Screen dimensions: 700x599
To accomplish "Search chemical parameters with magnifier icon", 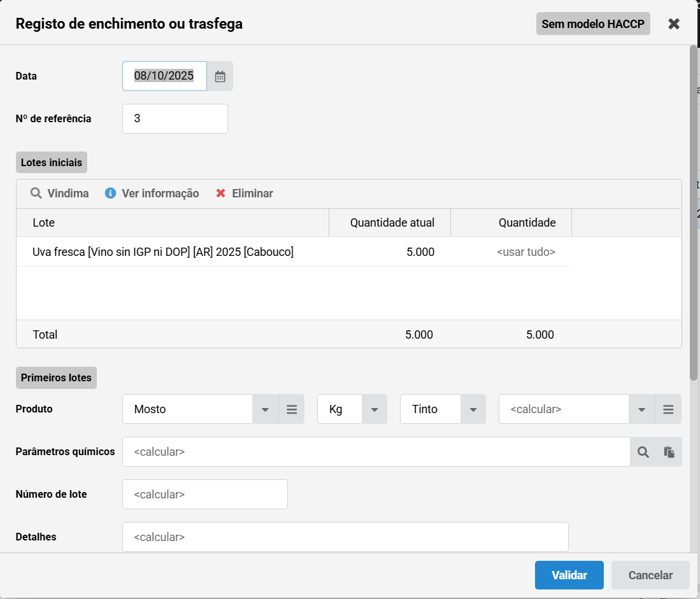I will click(643, 452).
